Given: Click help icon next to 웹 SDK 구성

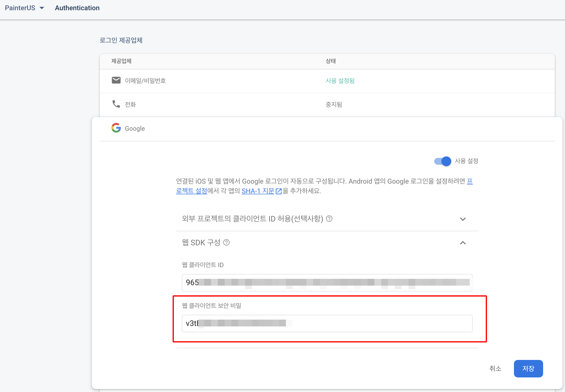Looking at the screenshot, I should (x=226, y=243).
